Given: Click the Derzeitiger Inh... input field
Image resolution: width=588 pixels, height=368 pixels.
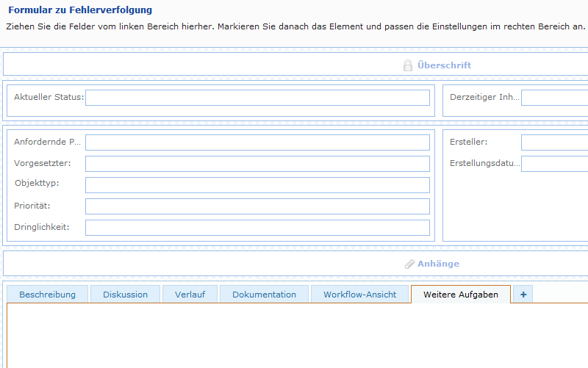Looking at the screenshot, I should pyautogui.click(x=555, y=98).
